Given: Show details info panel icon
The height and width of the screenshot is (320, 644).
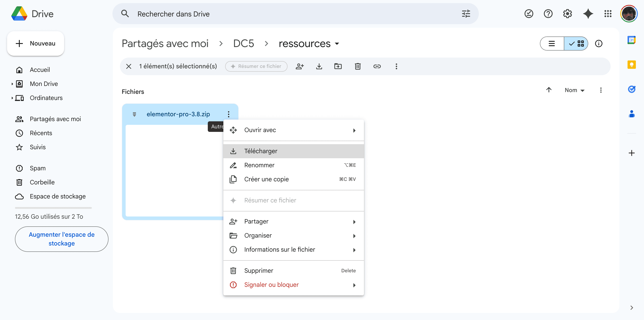Looking at the screenshot, I should click(x=599, y=44).
